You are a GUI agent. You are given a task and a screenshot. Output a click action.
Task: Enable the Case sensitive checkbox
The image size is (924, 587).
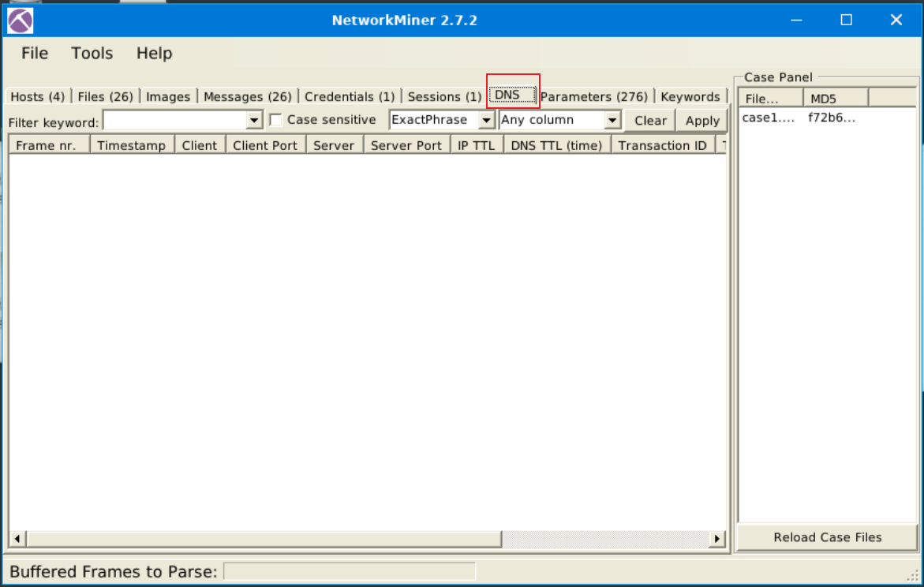coord(275,120)
